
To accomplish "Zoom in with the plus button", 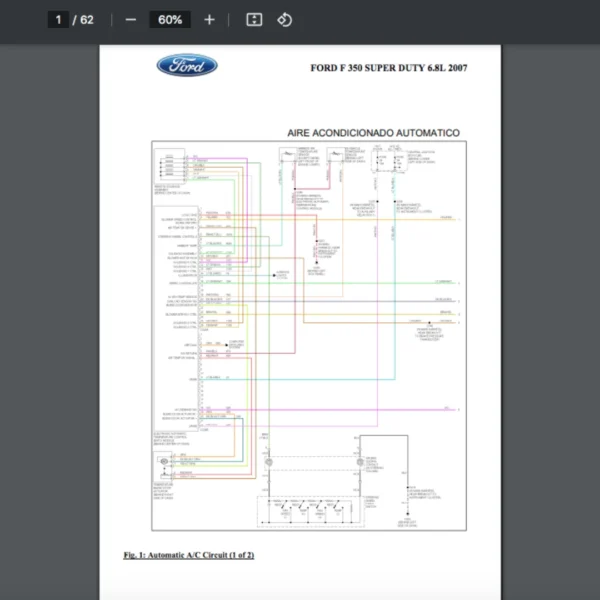I will (x=209, y=20).
